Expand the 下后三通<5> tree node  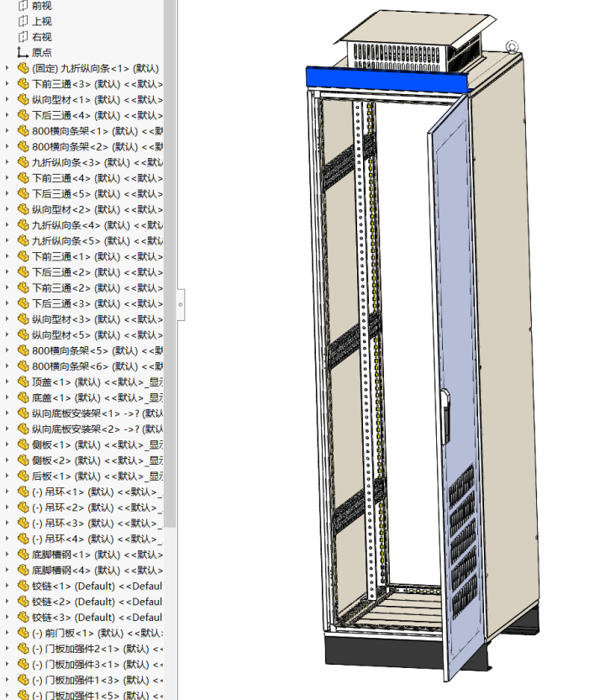(7, 194)
